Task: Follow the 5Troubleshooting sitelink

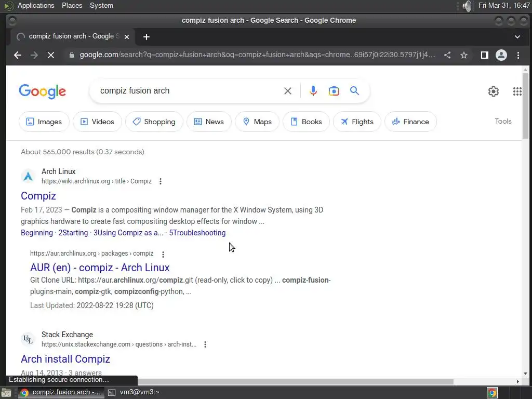Action: point(197,233)
